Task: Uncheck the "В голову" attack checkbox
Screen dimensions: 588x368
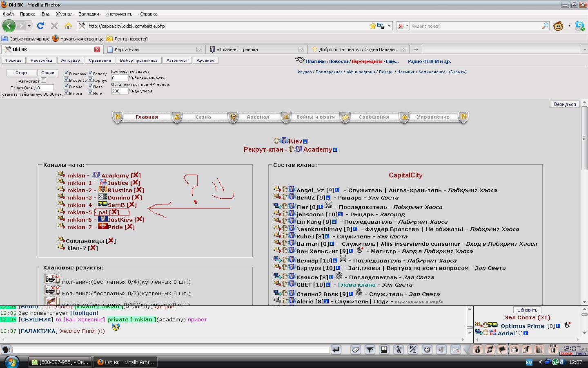Action: 66,73
